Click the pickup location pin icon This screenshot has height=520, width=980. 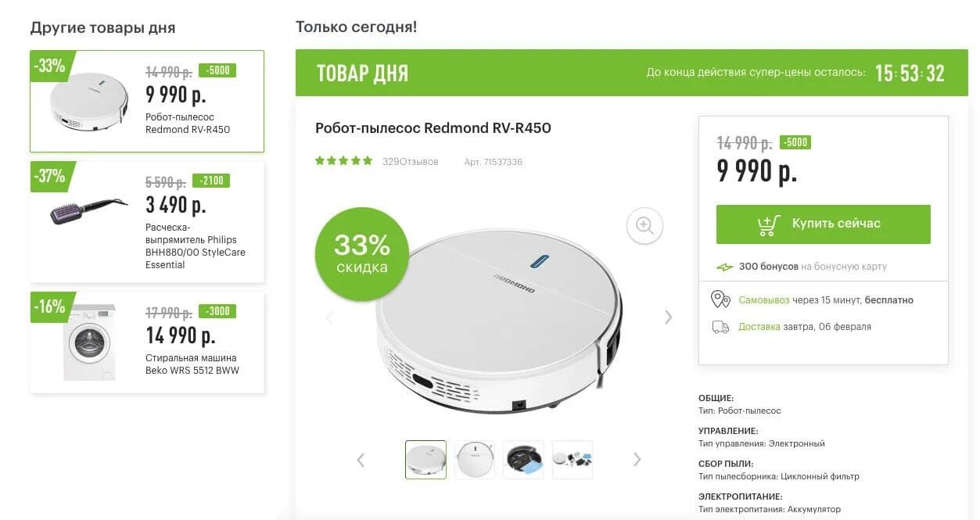coord(720,299)
